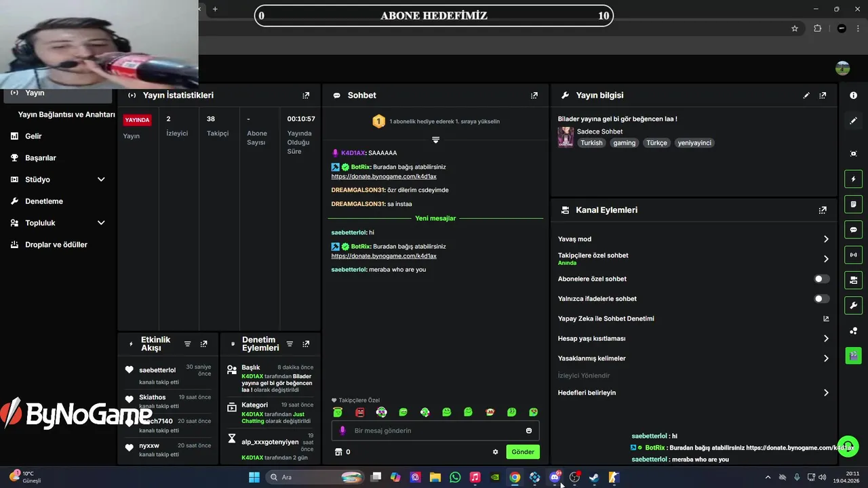Toggle Abonelere özel sohbet switch
The height and width of the screenshot is (488, 868).
tap(821, 279)
